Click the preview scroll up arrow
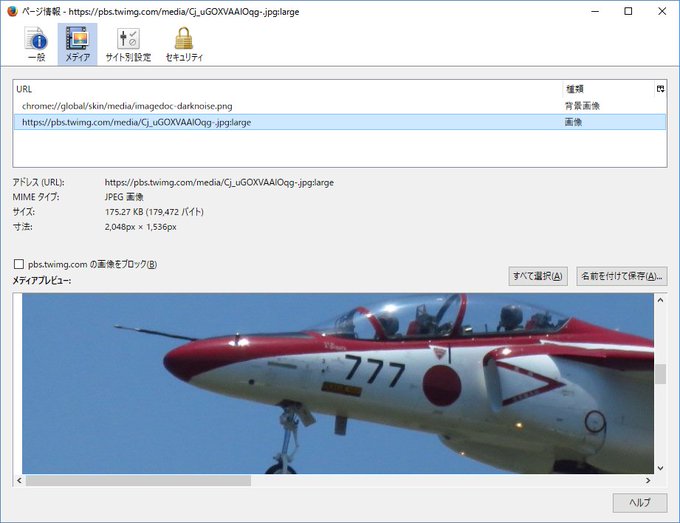Viewport: 680px width, 523px height. coord(660,300)
